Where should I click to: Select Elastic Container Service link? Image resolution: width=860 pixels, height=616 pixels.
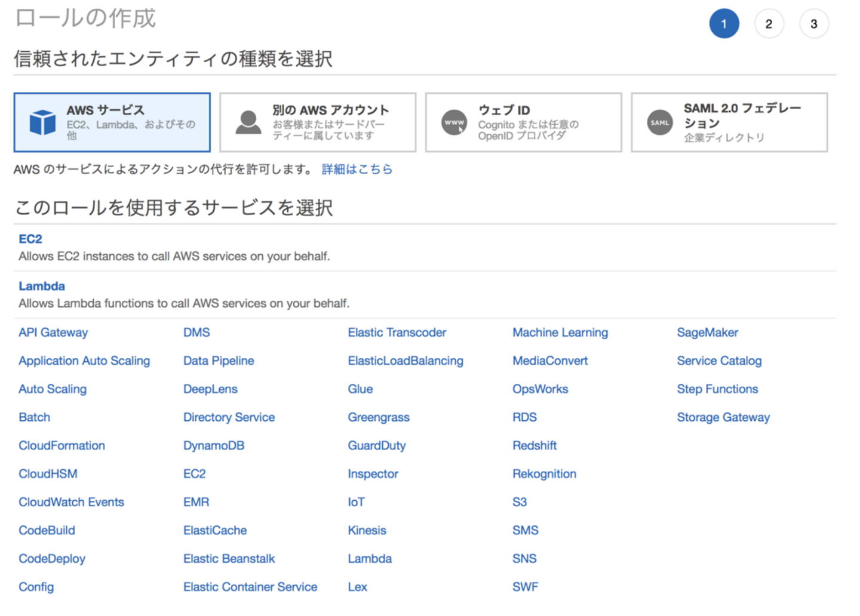pos(250,587)
